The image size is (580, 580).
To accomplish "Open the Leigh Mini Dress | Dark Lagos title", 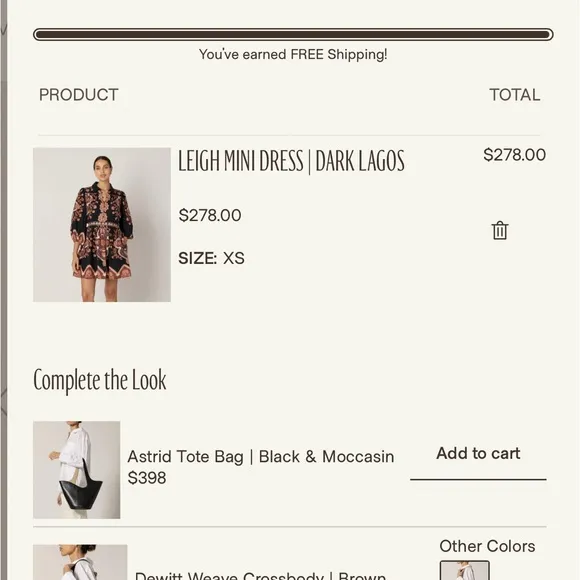I will [291, 161].
